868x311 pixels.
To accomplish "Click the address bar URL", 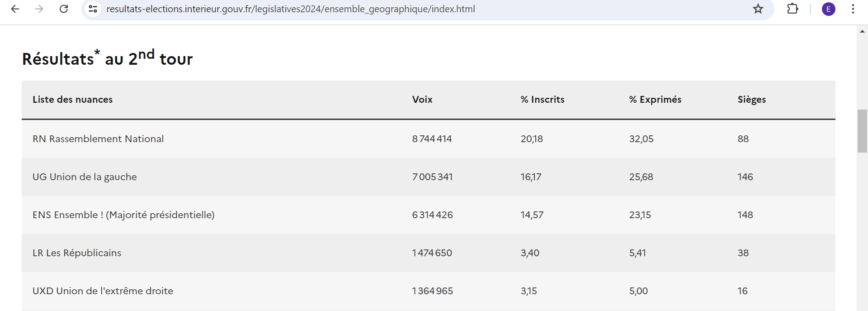I will coord(290,9).
